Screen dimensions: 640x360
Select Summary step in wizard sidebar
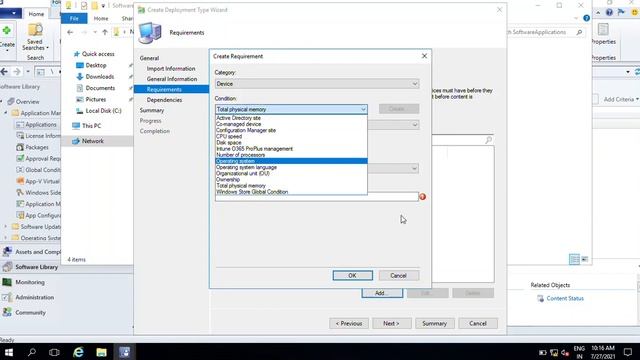152,110
